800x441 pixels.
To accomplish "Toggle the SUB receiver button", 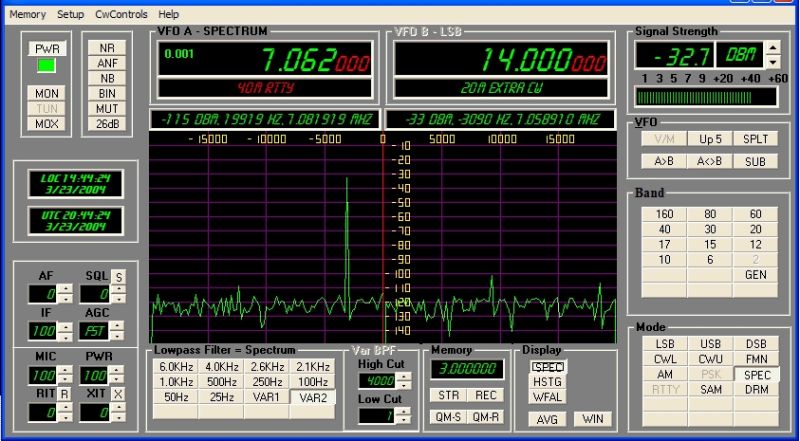I will click(756, 161).
